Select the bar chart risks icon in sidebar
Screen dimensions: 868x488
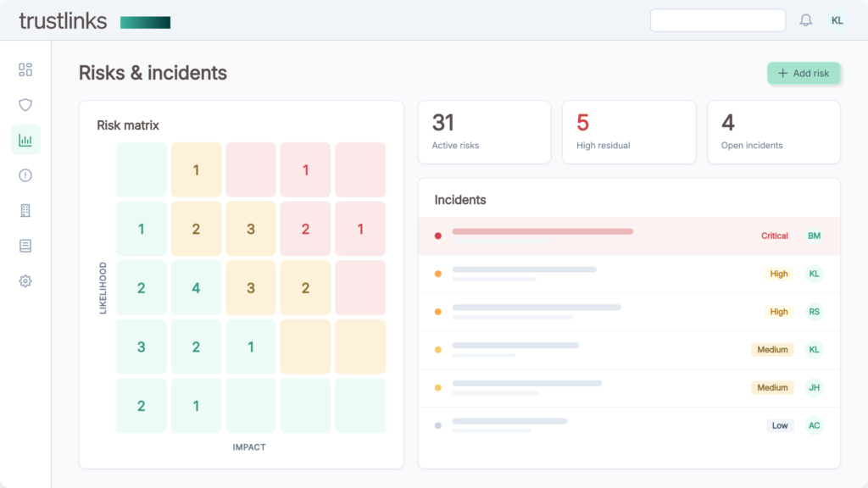pos(25,140)
